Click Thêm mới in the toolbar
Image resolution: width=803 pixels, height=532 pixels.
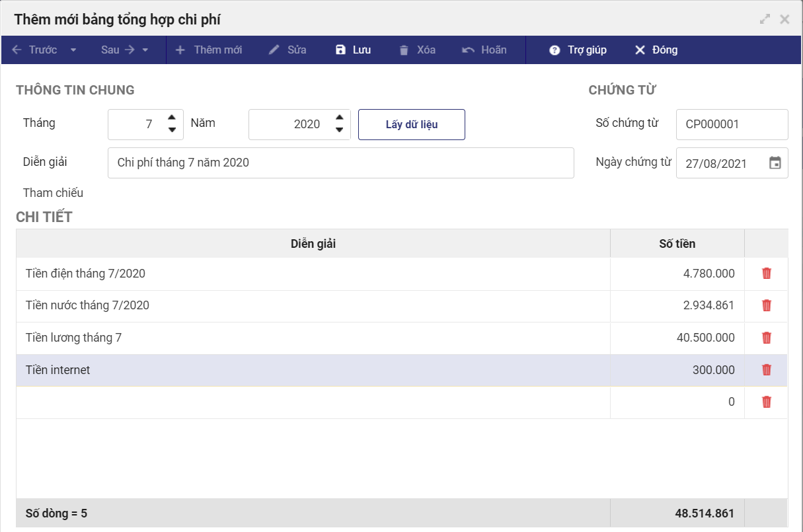[209, 50]
